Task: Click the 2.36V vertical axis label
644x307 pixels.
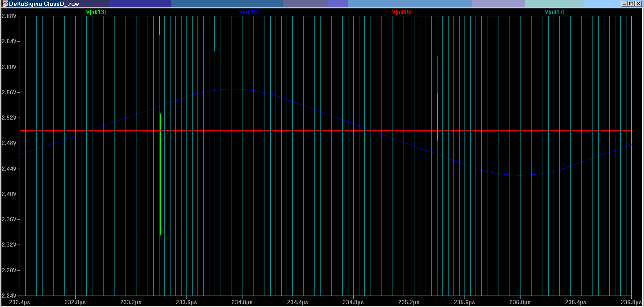Action: tap(9, 219)
